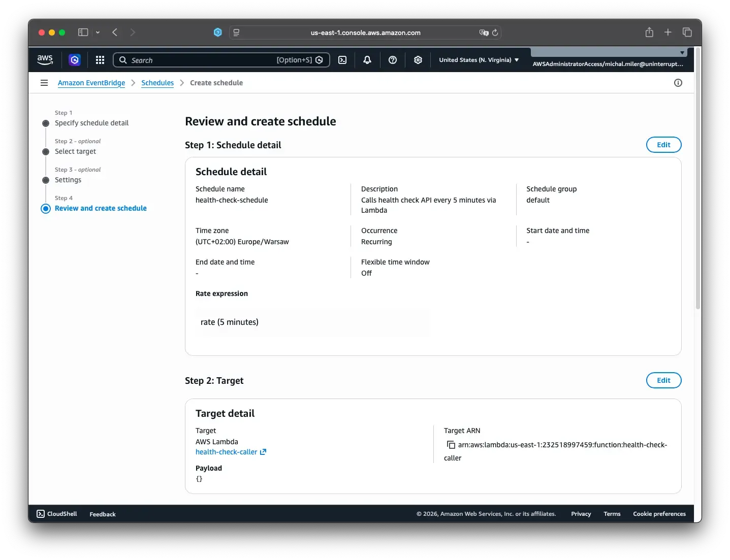730x560 pixels.
Task: Click the health-check-schedule name value
Action: point(232,200)
